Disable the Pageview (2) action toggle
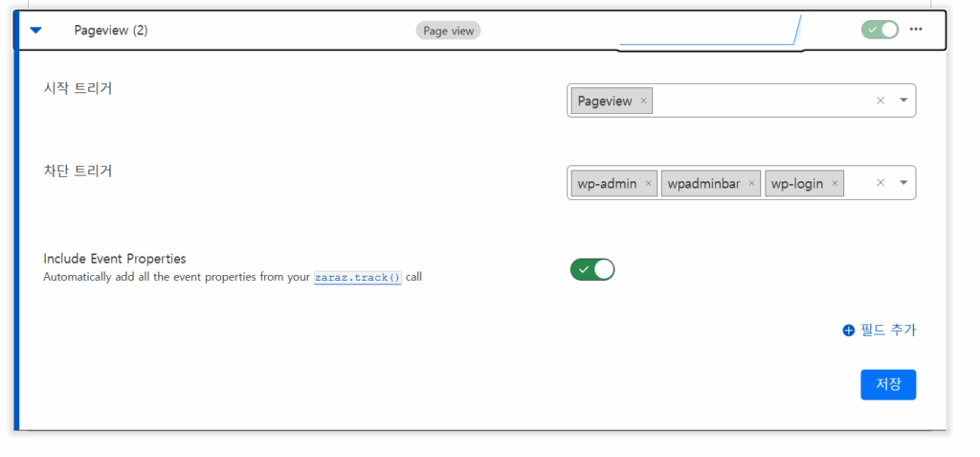980x457 pixels. click(x=880, y=30)
